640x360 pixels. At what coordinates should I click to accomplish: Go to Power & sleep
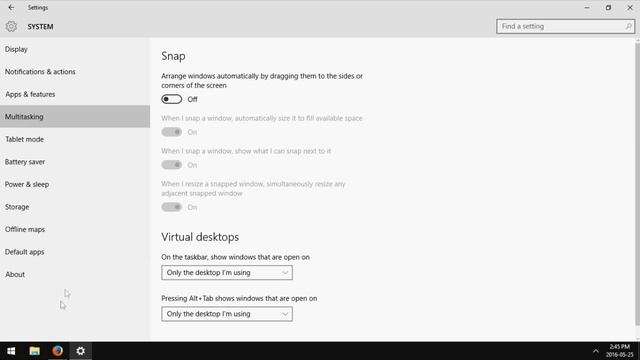[75, 184]
